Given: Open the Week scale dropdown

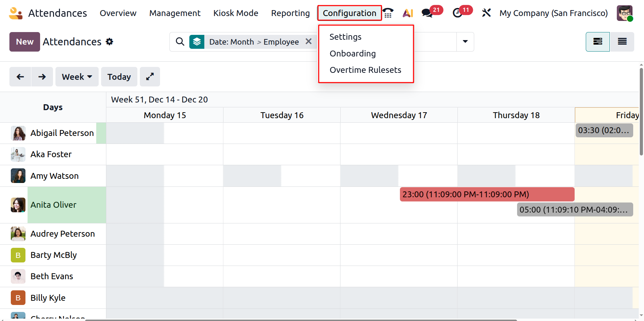Looking at the screenshot, I should click(x=77, y=77).
